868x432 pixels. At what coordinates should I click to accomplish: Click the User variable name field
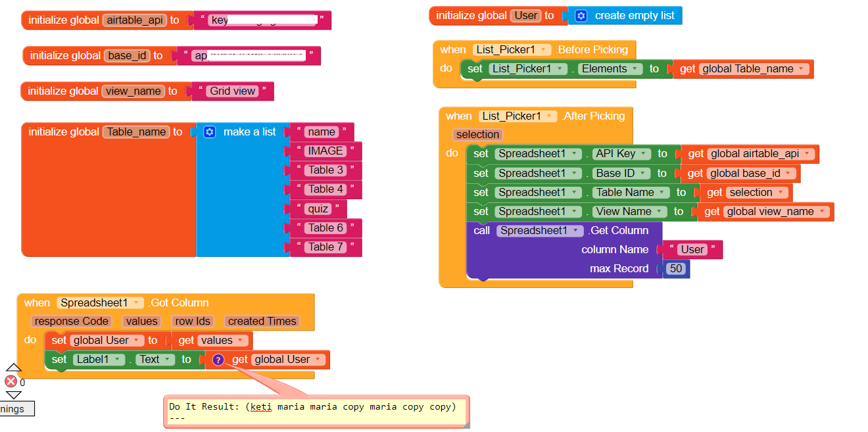click(526, 16)
